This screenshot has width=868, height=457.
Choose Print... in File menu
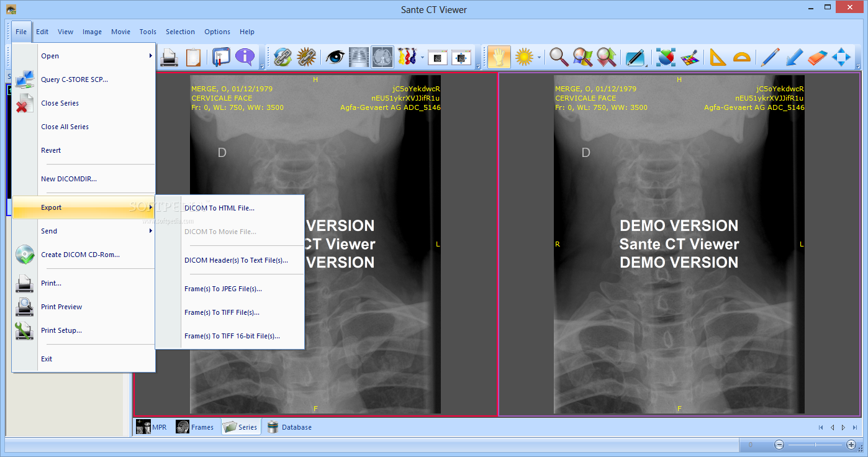point(84,283)
